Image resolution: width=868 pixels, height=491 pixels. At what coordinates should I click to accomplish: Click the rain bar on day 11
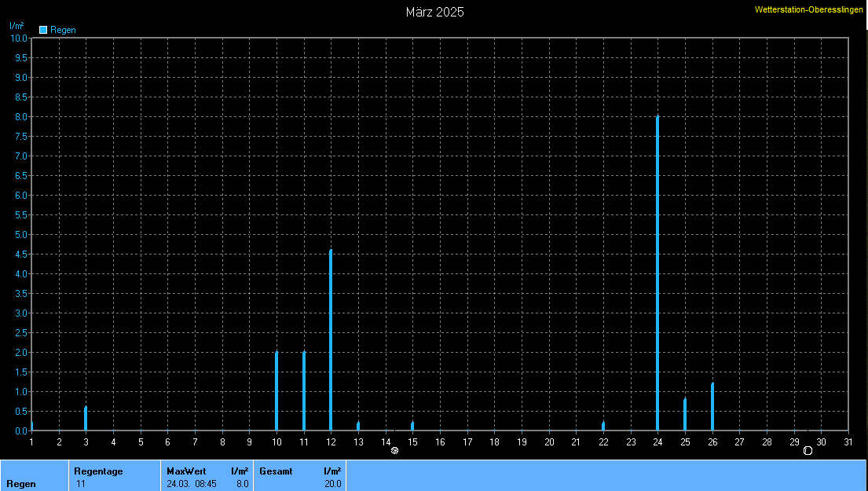pyautogui.click(x=304, y=391)
